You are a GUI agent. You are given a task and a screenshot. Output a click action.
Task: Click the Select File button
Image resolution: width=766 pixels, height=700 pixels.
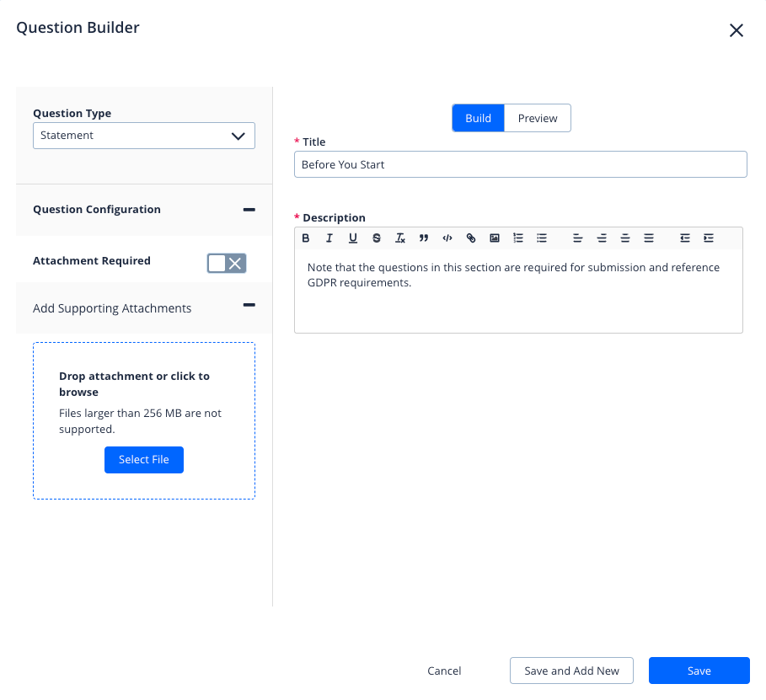tap(144, 460)
